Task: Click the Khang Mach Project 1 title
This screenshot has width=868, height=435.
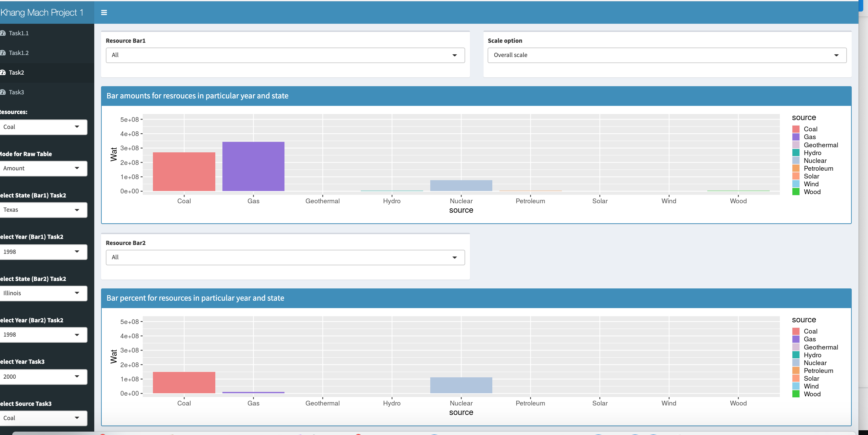Action: click(42, 13)
